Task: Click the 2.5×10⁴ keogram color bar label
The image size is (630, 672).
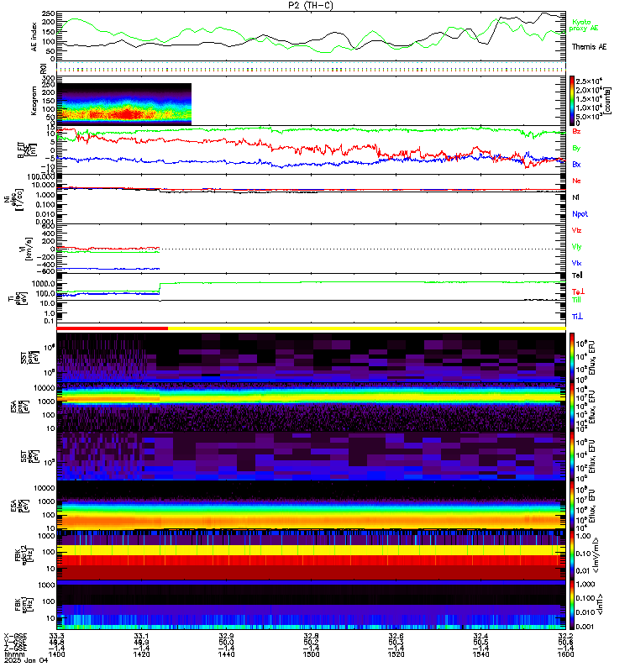Action: pyautogui.click(x=589, y=81)
